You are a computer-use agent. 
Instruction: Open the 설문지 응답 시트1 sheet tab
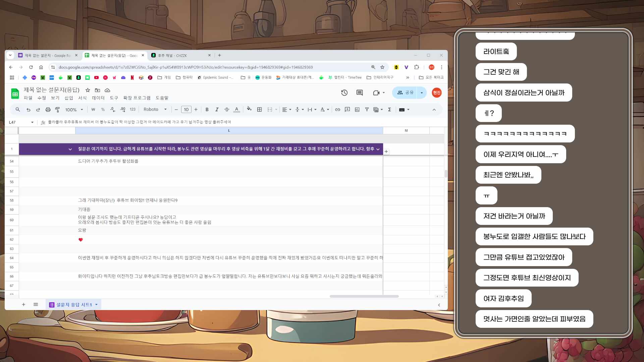coord(73,305)
